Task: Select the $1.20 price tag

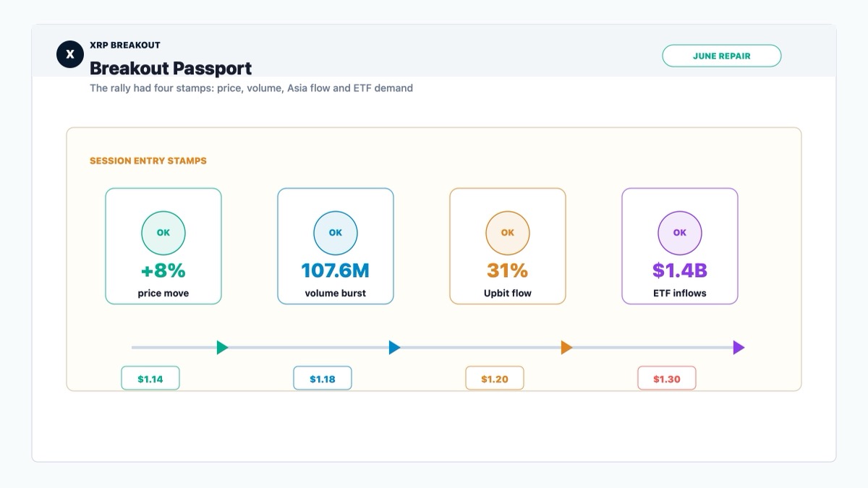Action: (x=495, y=379)
